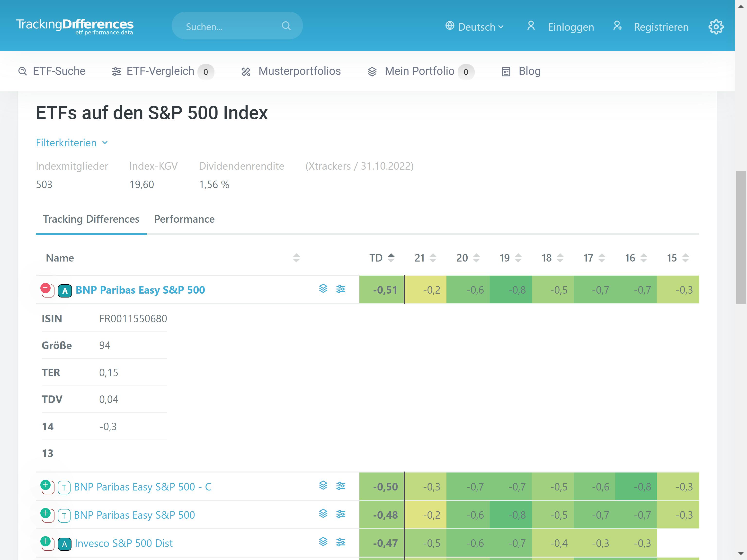Click the search magnifier in the top bar
This screenshot has height=560, width=747.
(x=286, y=26)
